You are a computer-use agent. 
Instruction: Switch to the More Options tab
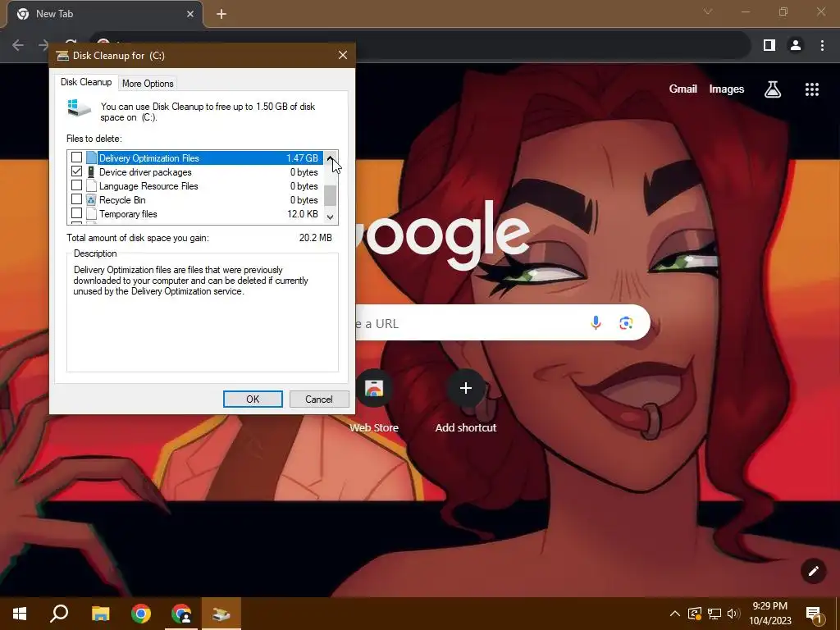148,84
